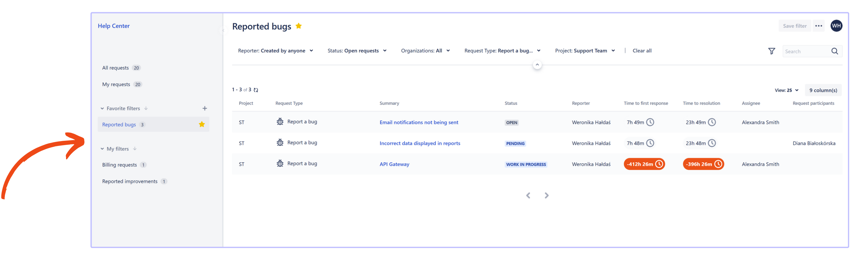Go to the next page arrow
The width and height of the screenshot is (868, 266).
tap(546, 196)
